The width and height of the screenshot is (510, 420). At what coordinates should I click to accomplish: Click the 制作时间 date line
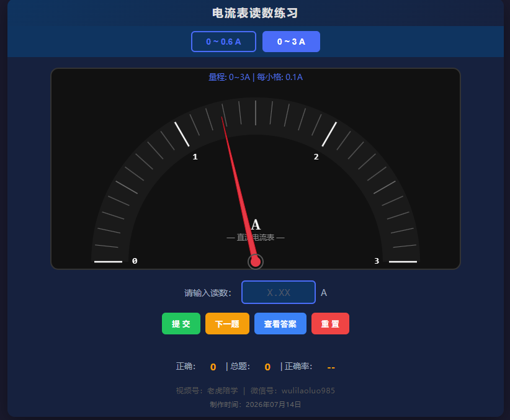[x=256, y=404]
